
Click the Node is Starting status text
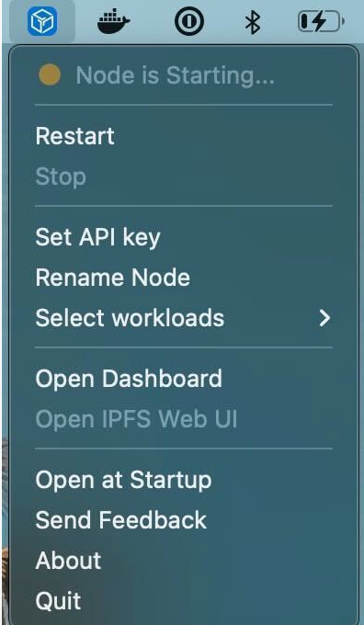tap(175, 75)
